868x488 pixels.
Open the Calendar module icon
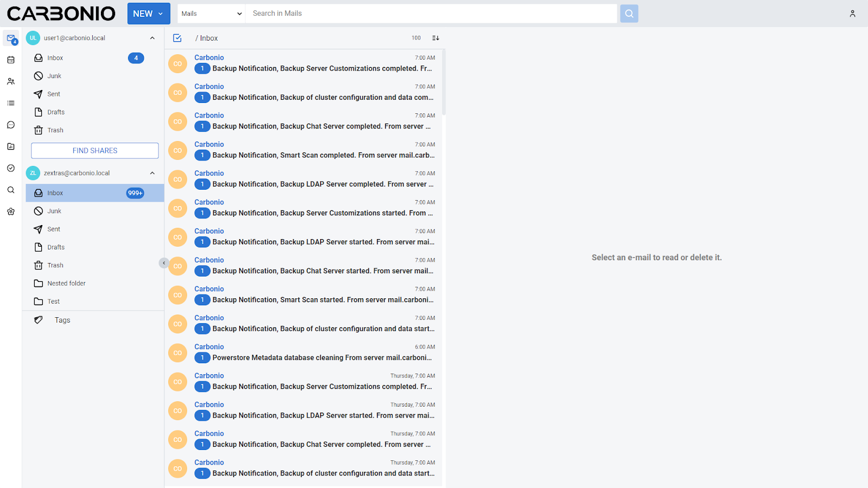11,60
